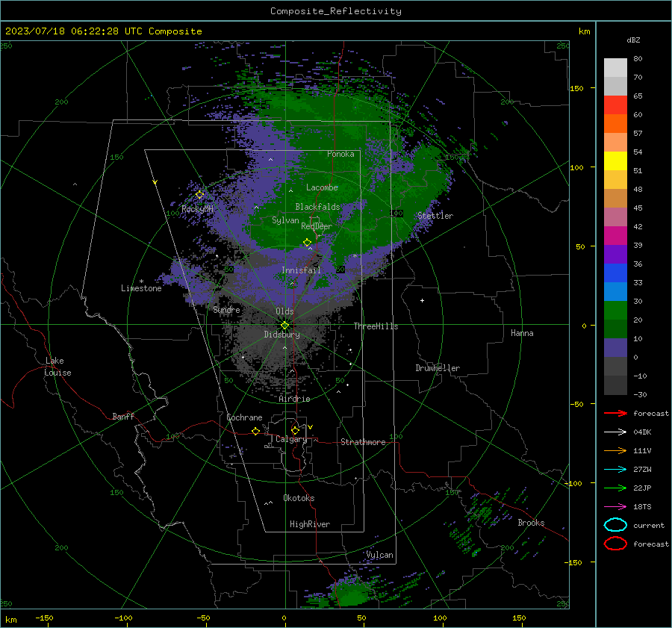
Task: Click the white plus marker west of Hanna
Action: click(422, 300)
